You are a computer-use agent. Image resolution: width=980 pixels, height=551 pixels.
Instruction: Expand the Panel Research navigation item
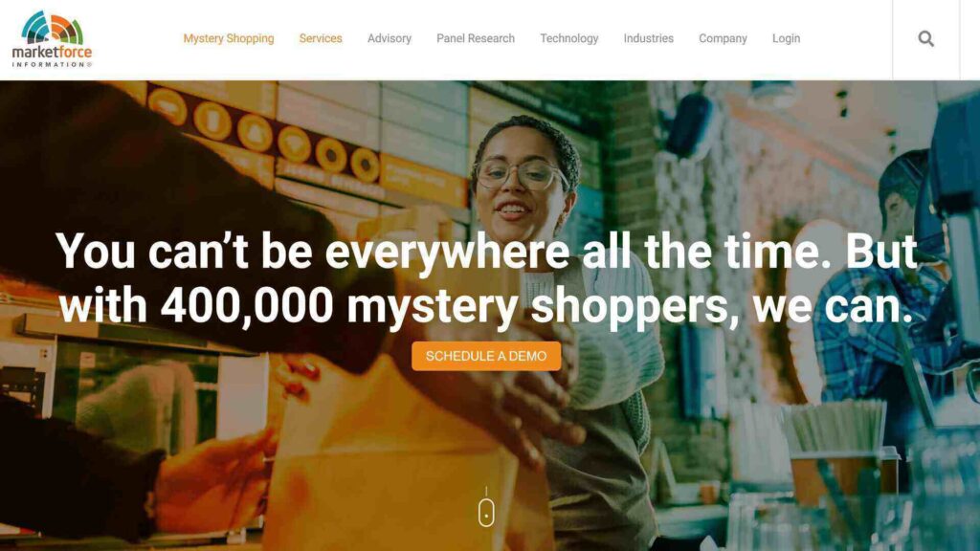[476, 38]
